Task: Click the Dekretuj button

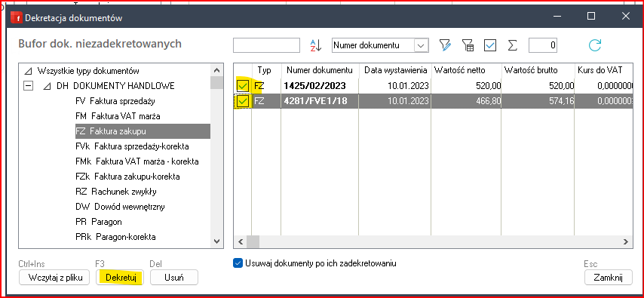Action: (x=121, y=277)
